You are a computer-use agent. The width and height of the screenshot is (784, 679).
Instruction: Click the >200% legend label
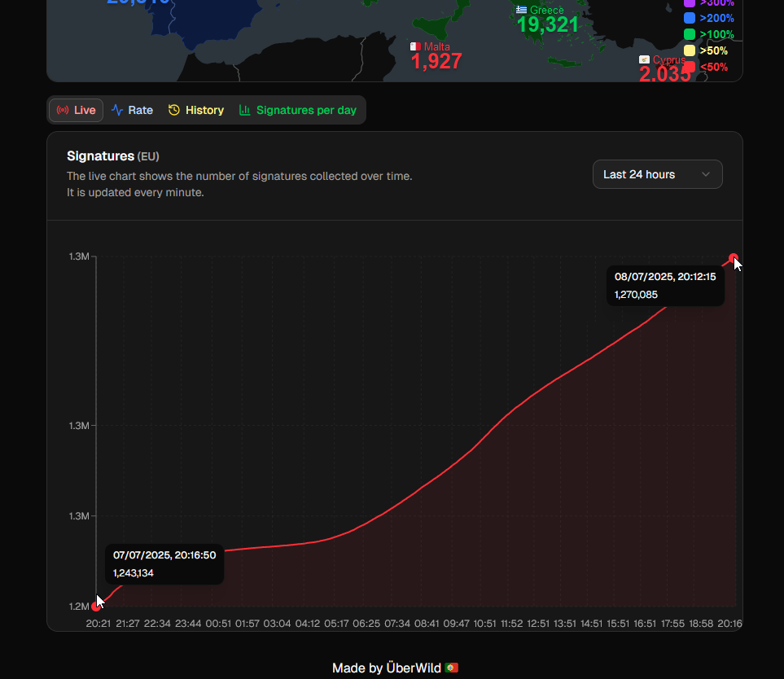(x=717, y=19)
